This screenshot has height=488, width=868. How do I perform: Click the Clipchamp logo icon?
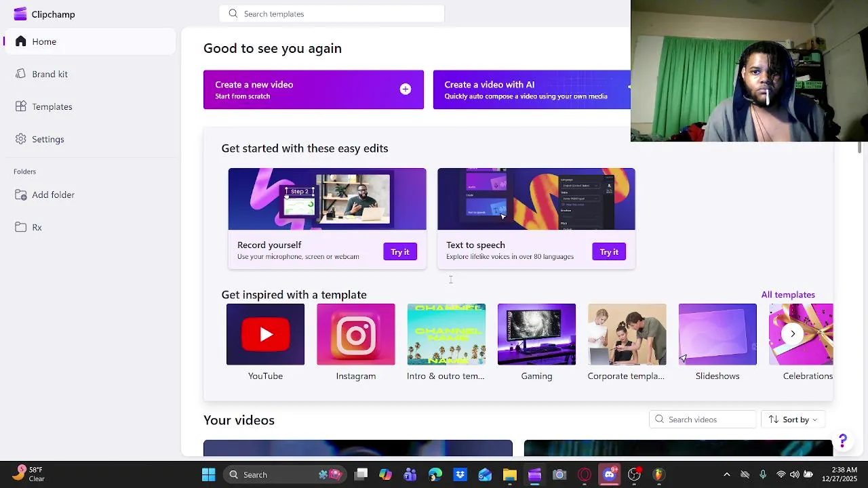pyautogui.click(x=20, y=14)
